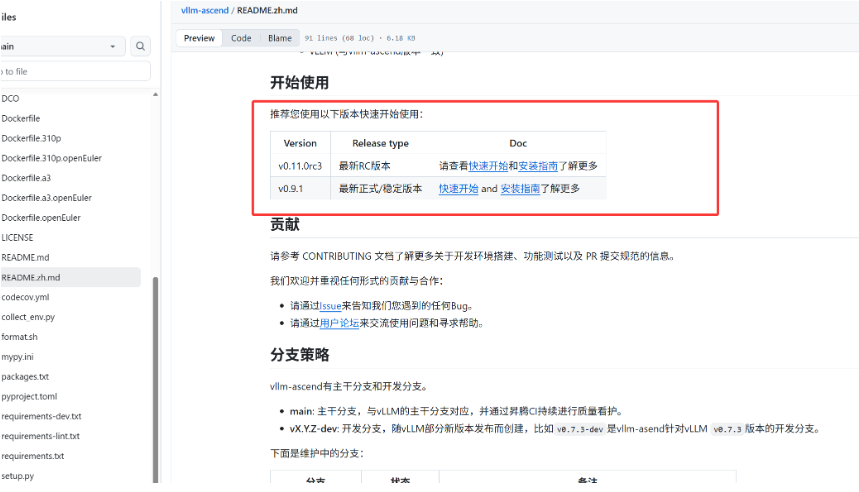Switch to the Code tab
The height and width of the screenshot is (492, 859).
click(x=241, y=38)
